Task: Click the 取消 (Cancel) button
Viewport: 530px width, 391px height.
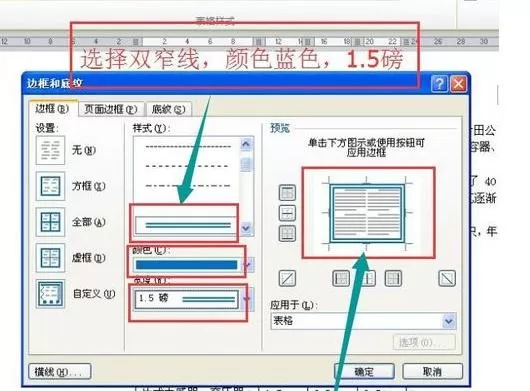Action: point(433,372)
